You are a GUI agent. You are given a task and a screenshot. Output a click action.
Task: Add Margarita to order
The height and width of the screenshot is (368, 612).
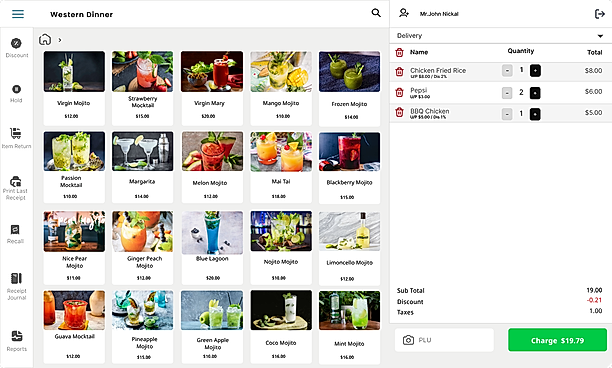142,167
